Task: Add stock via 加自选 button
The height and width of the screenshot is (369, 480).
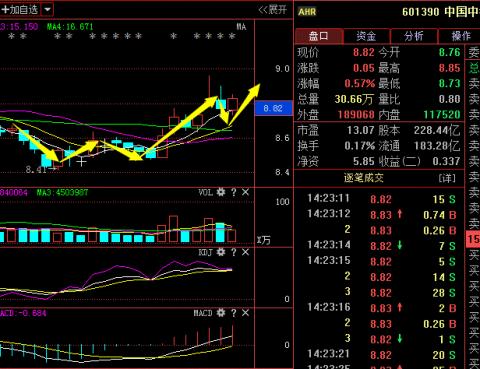Action: 20,9
